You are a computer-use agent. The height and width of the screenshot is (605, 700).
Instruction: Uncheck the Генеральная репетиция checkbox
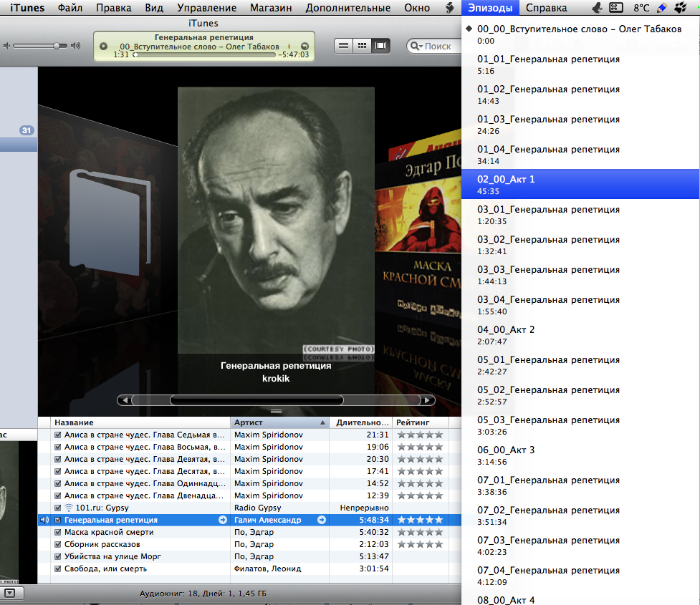pyautogui.click(x=57, y=520)
